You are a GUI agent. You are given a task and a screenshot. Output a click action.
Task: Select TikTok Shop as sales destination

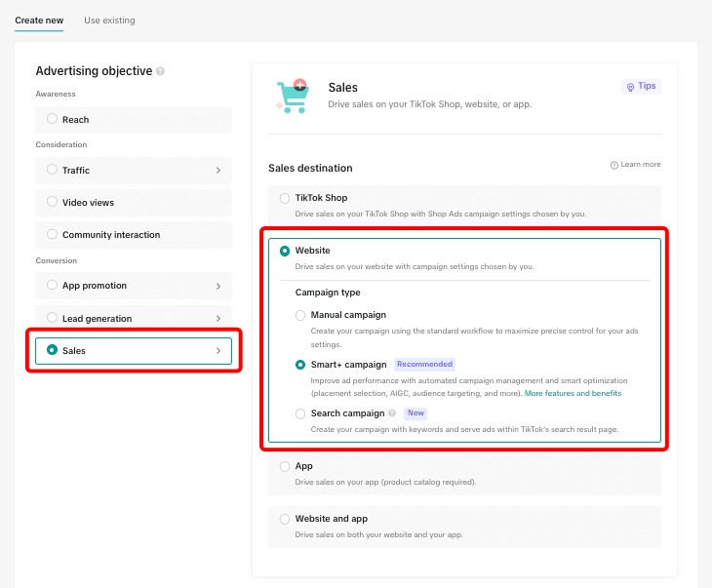click(x=285, y=198)
